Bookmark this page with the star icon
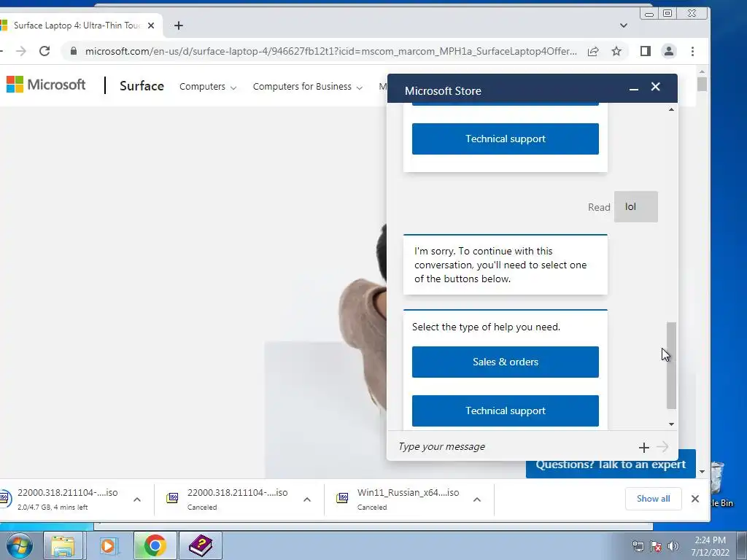The height and width of the screenshot is (560, 747). tap(616, 51)
